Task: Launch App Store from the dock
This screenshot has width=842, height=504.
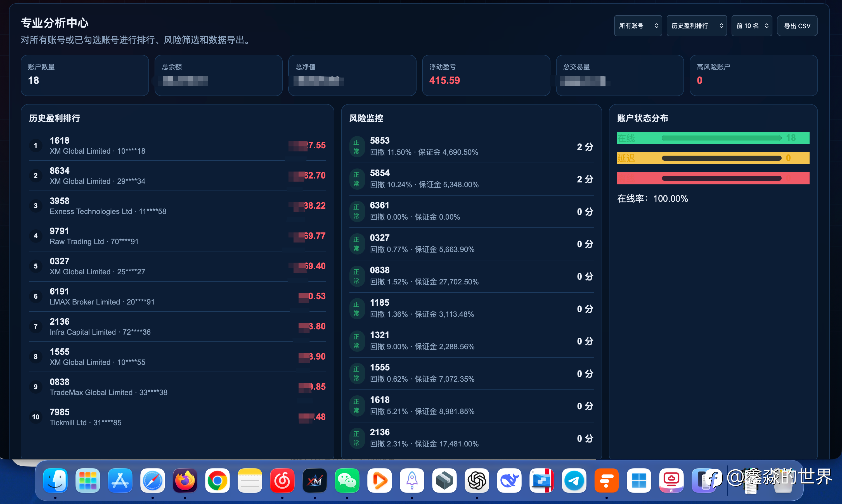Action: pos(120,480)
